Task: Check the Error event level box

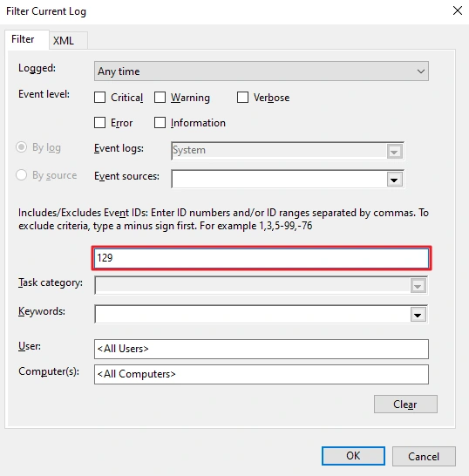Action: coord(100,123)
